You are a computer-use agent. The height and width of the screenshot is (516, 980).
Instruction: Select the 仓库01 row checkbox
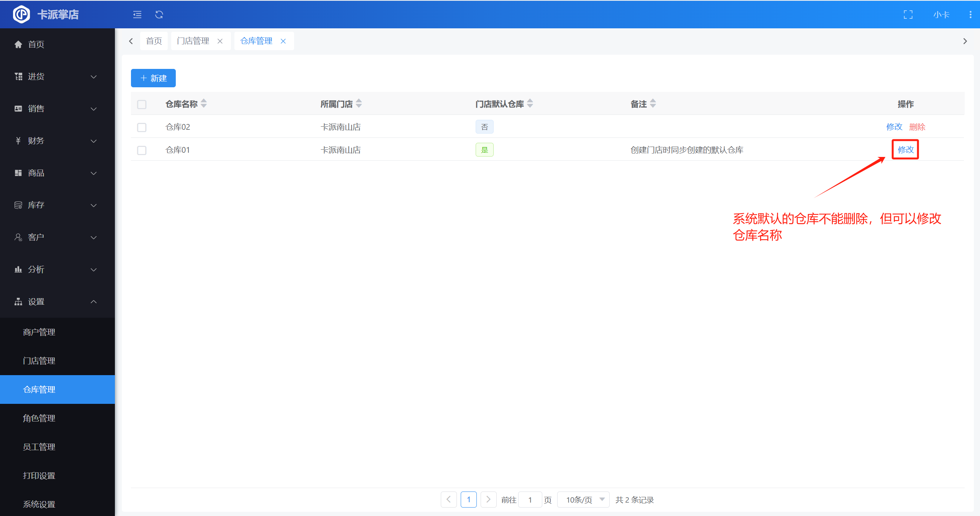(142, 150)
